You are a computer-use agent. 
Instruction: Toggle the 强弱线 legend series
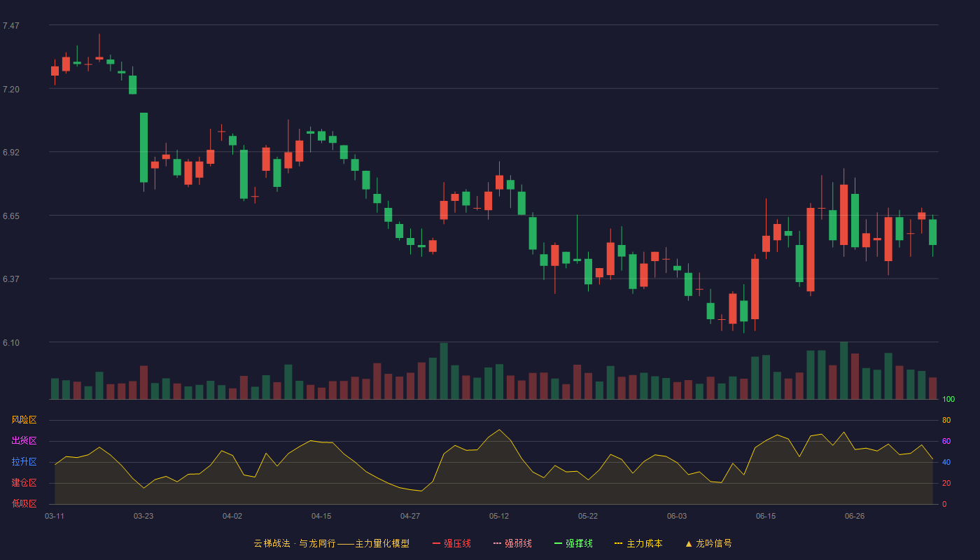(512, 543)
